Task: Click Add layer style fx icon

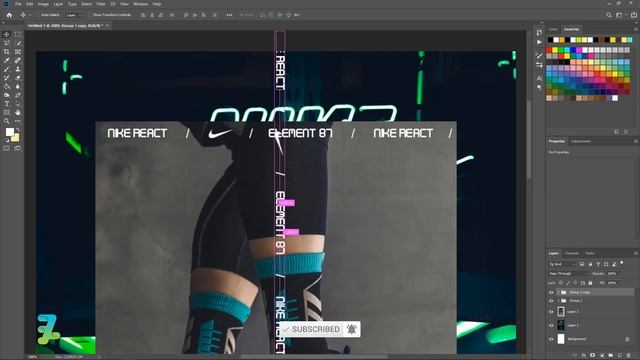Action: (584, 356)
